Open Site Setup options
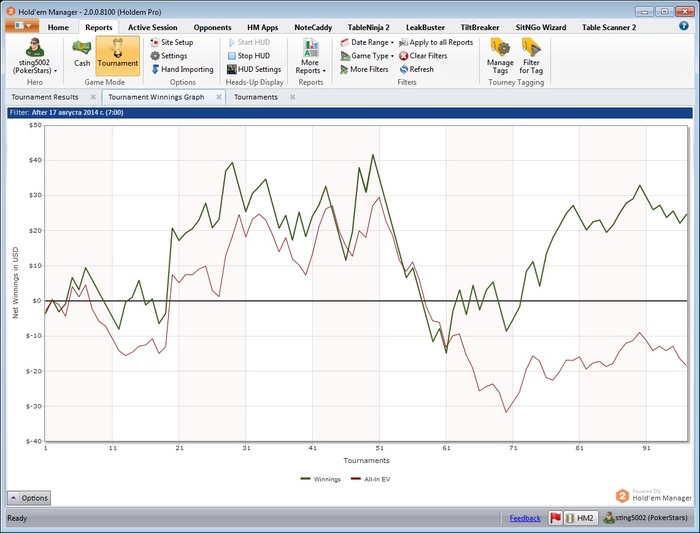Screen dimensions: 700x533 coord(172,42)
